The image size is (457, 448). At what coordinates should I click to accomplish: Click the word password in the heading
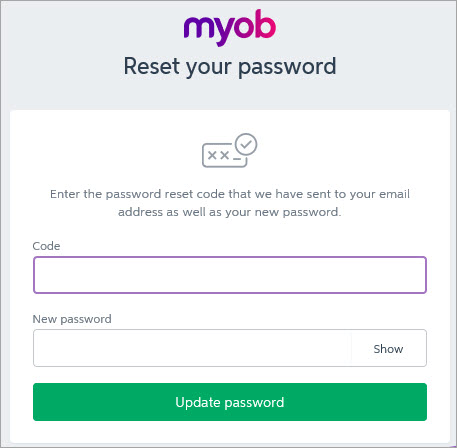click(x=287, y=67)
